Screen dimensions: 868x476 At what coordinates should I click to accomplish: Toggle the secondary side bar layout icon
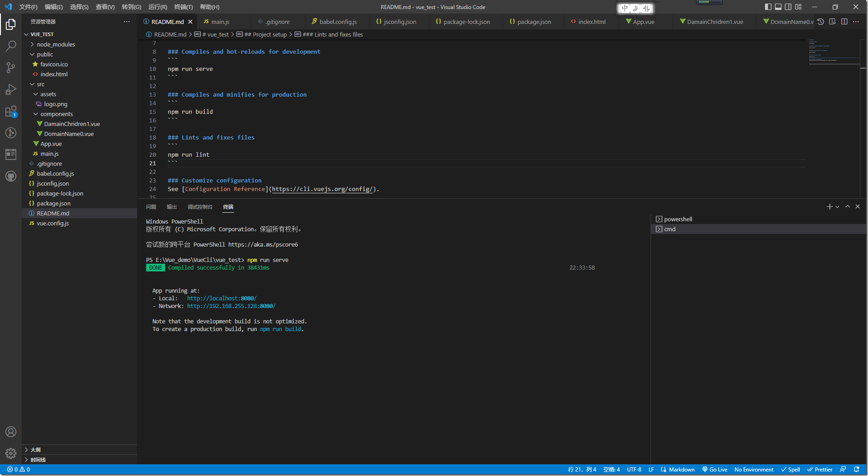[788, 7]
